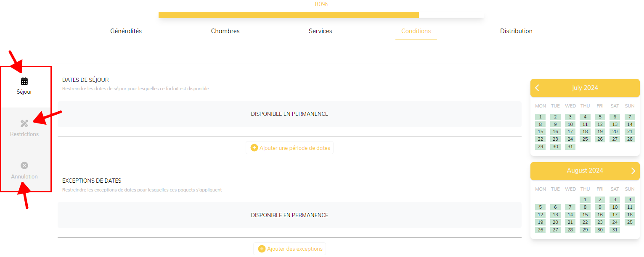
Task: Select the Restrictions sidebar icon
Action: tap(24, 123)
